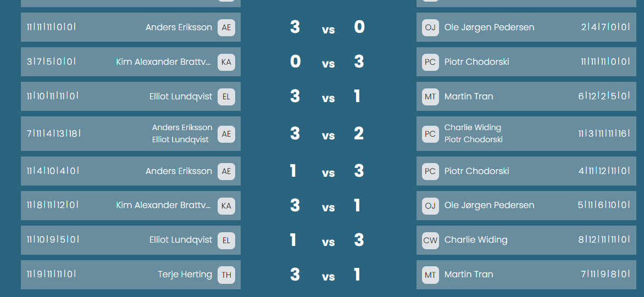Select Martin Tran's name in the Terje Herting match
This screenshot has width=644, height=297.
[x=469, y=274]
